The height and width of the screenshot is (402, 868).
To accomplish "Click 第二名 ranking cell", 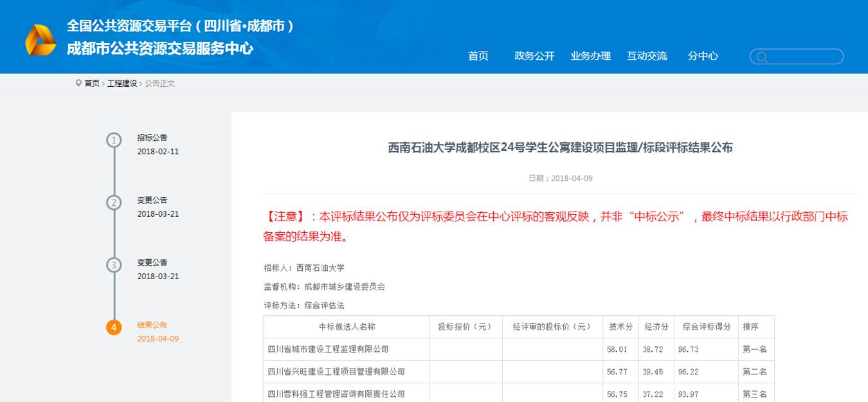I will point(757,372).
